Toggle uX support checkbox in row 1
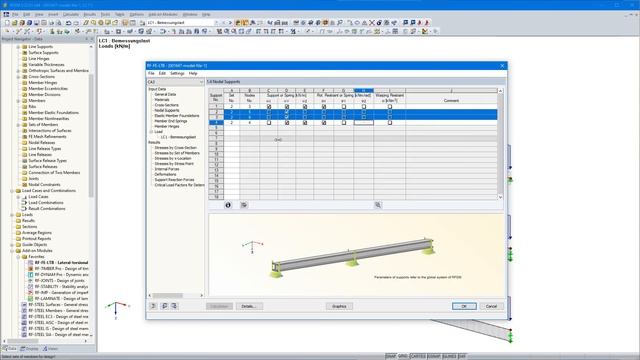The width and height of the screenshot is (640, 360). point(269,107)
